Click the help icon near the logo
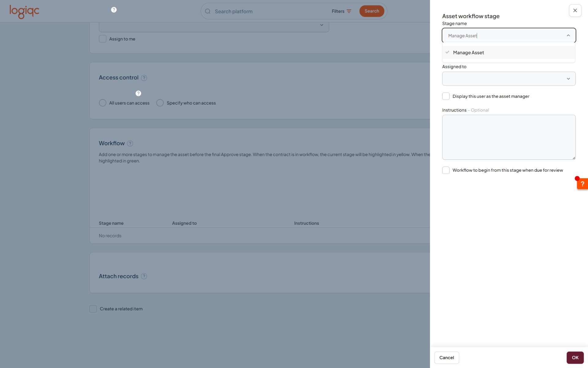Viewport: 588px width, 368px height. 114,10
